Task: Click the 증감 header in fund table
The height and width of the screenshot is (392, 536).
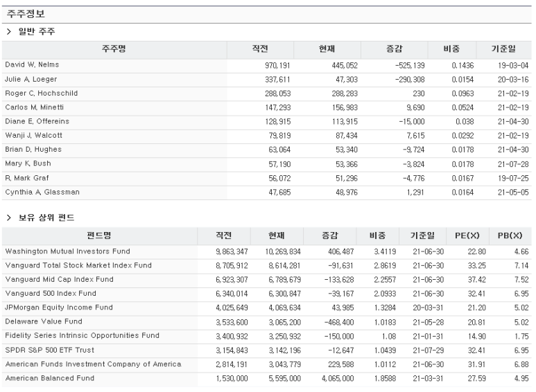Action: (x=329, y=235)
